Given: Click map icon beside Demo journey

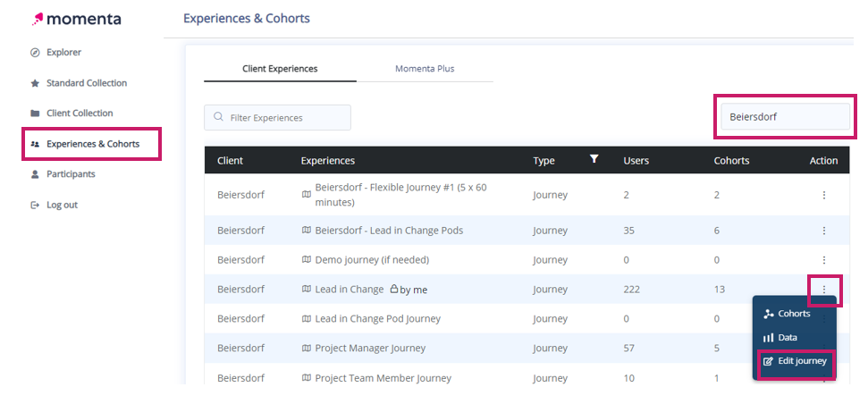Looking at the screenshot, I should click(x=306, y=259).
